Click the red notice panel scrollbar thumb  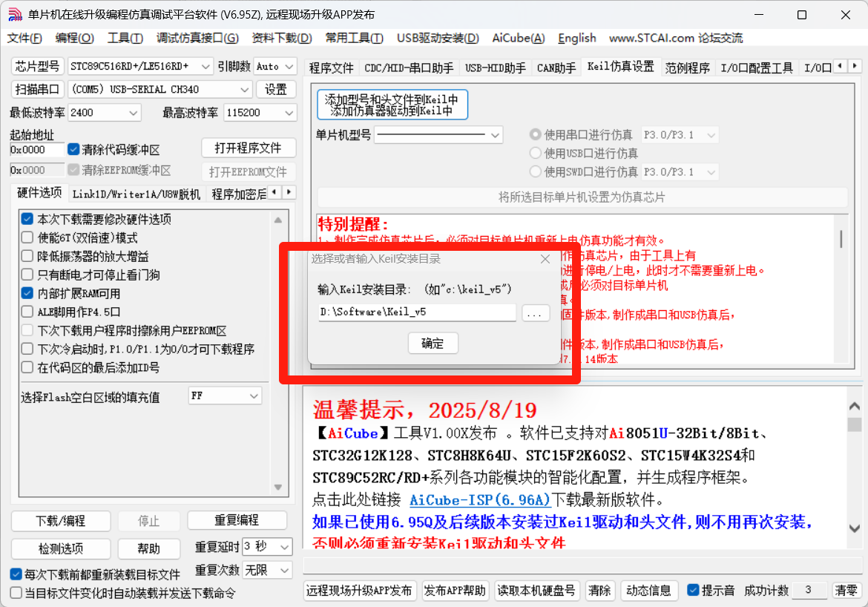(841, 239)
